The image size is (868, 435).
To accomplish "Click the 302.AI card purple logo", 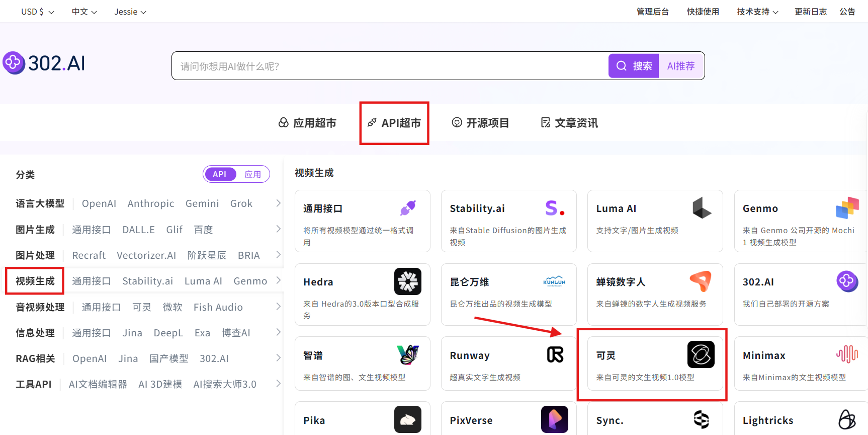I will pyautogui.click(x=847, y=281).
